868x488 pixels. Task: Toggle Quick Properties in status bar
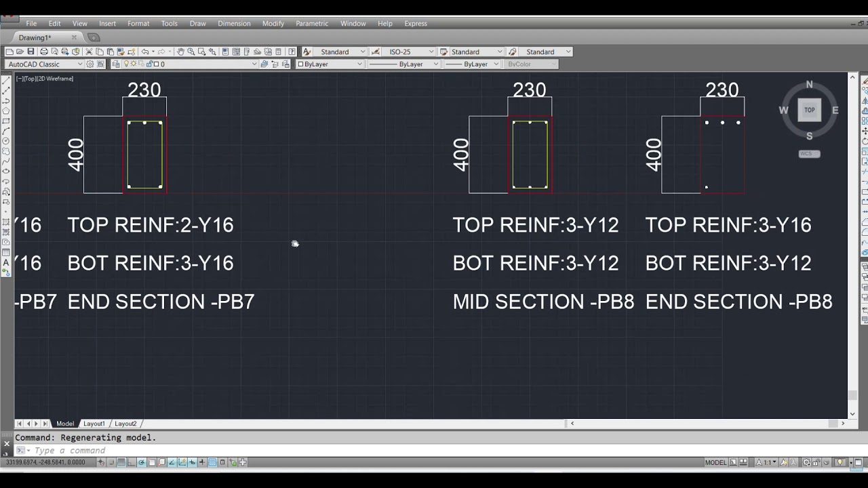coord(222,462)
